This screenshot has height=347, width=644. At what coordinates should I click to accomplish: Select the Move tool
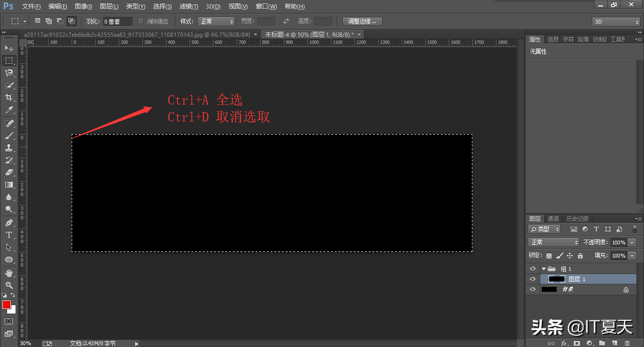pyautogui.click(x=8, y=48)
